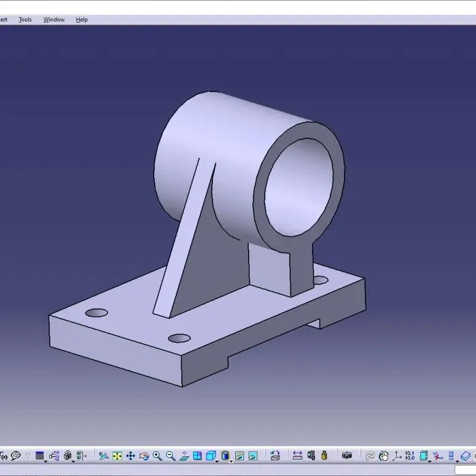The height and width of the screenshot is (476, 476).
Task: Expand the View Mode shading dropdown
Action: click(x=231, y=460)
